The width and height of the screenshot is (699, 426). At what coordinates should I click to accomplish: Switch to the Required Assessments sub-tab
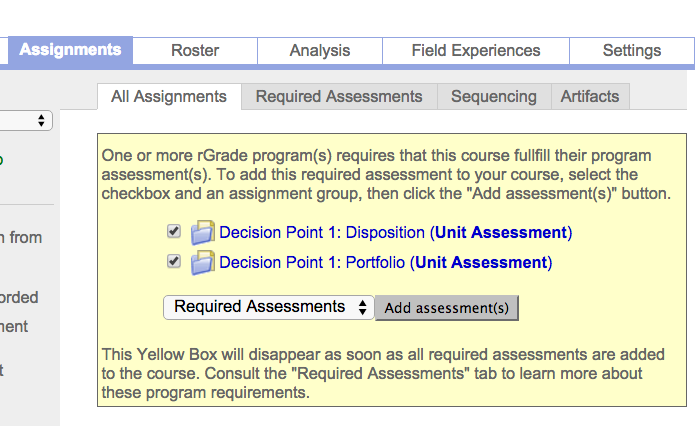click(339, 97)
